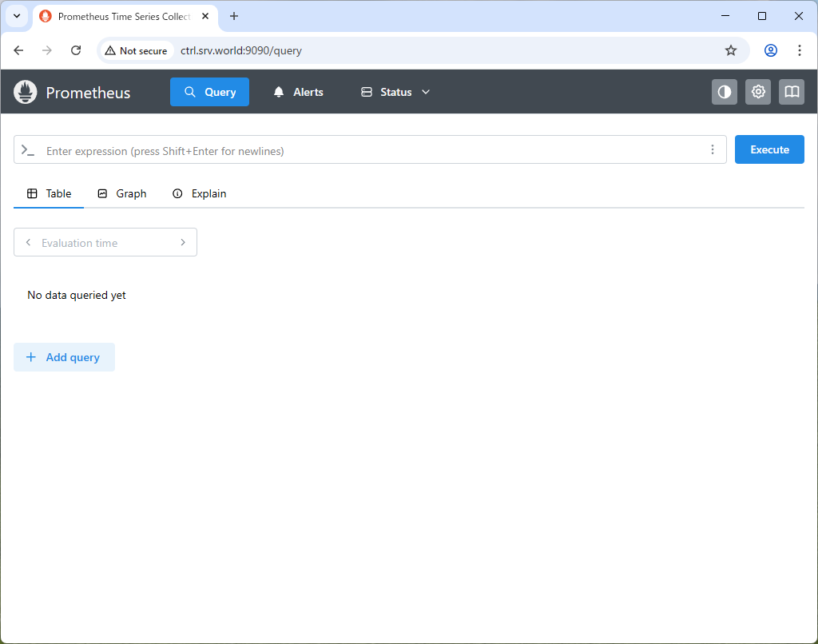The height and width of the screenshot is (644, 818).
Task: Open the settings gear icon
Action: tap(758, 92)
